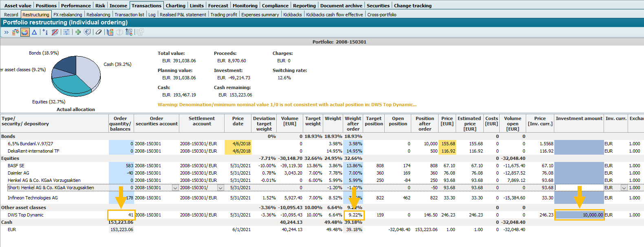Click the DWS Top Dynamic investment amount field
Viewport: 644px width, 247px height.
click(579, 215)
